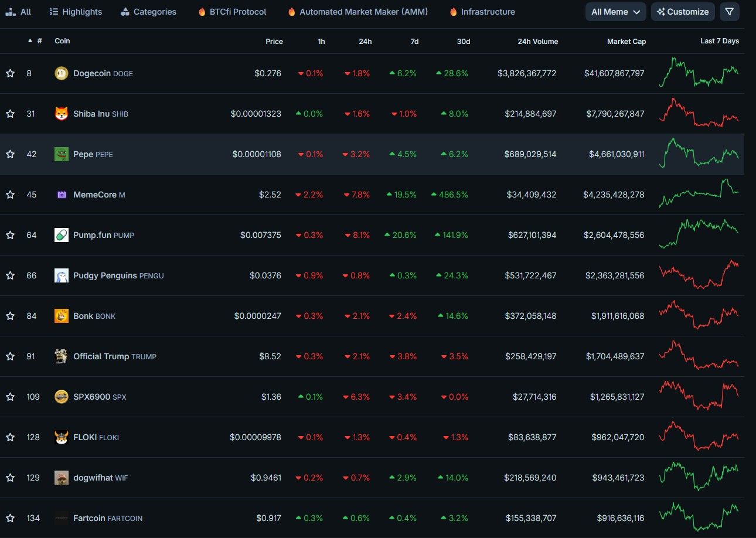Open the filter funnel icon button
Viewport: 756px width, 538px height.
click(x=729, y=12)
